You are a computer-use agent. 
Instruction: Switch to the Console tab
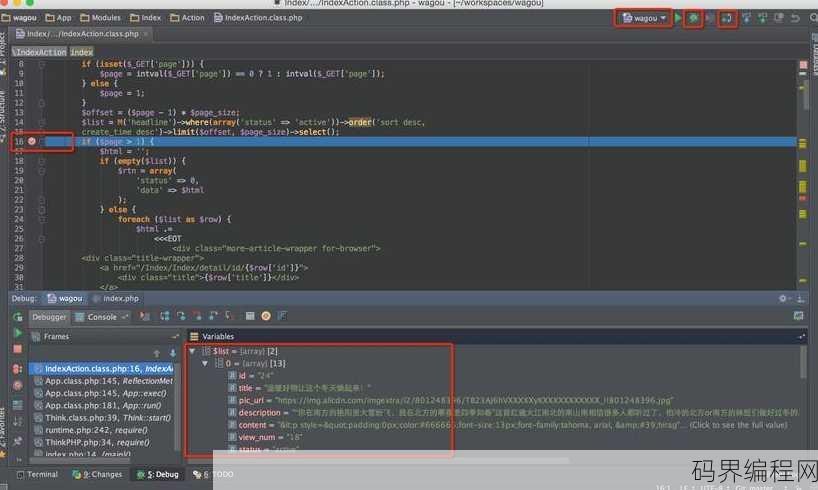click(97, 317)
